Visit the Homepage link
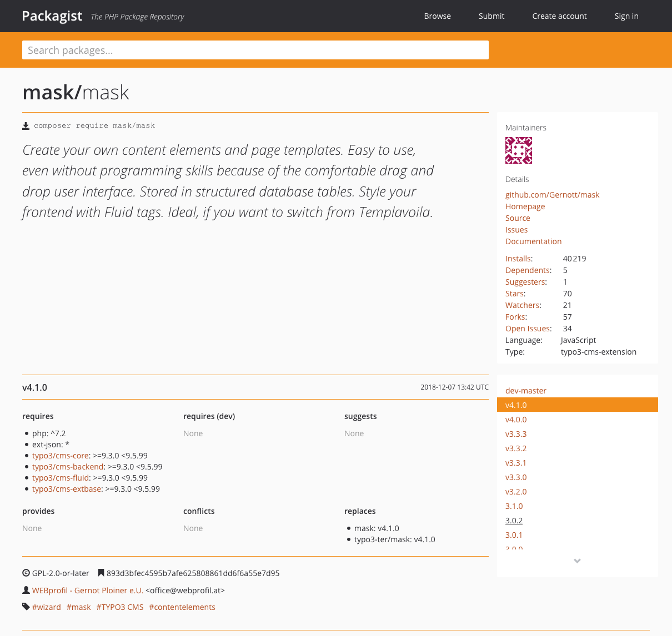Screen dimensions: 672x636 point(525,206)
